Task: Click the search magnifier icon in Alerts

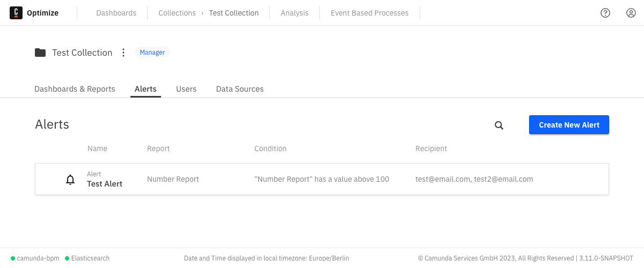Action: click(499, 125)
